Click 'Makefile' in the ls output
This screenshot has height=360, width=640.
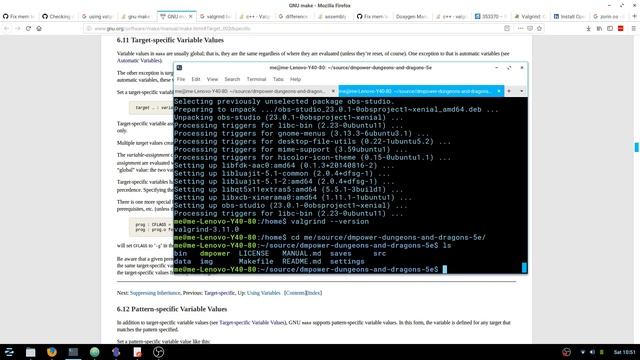(256, 262)
